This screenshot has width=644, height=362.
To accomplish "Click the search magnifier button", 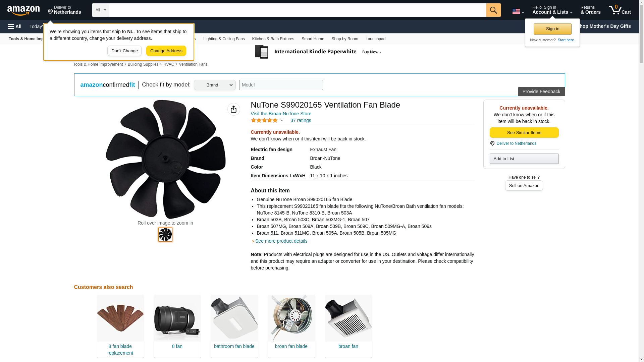I will point(493,10).
